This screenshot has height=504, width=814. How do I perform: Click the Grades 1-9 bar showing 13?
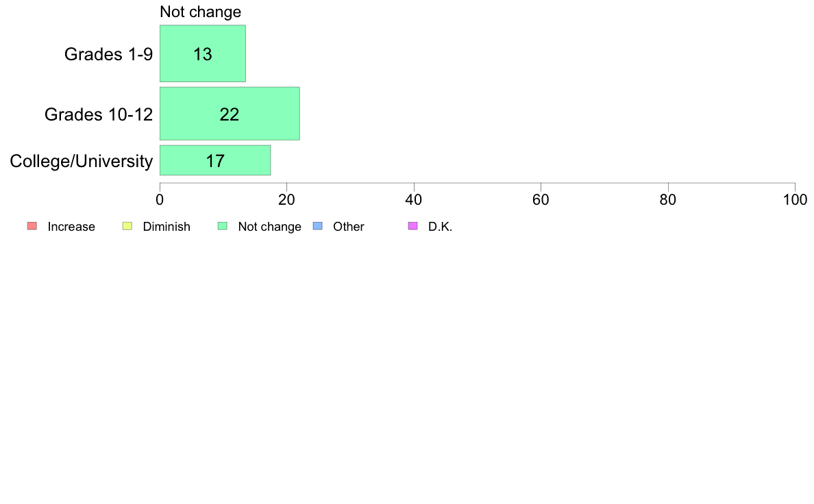(202, 53)
